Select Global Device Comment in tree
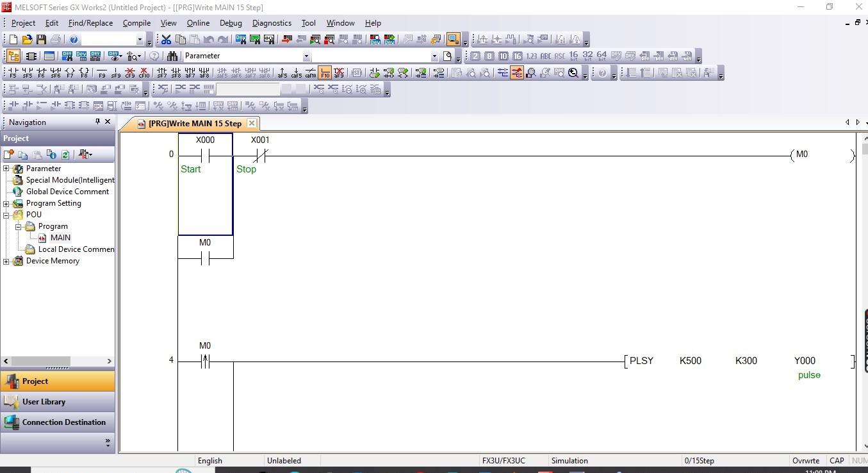The height and width of the screenshot is (473, 868). tap(67, 192)
